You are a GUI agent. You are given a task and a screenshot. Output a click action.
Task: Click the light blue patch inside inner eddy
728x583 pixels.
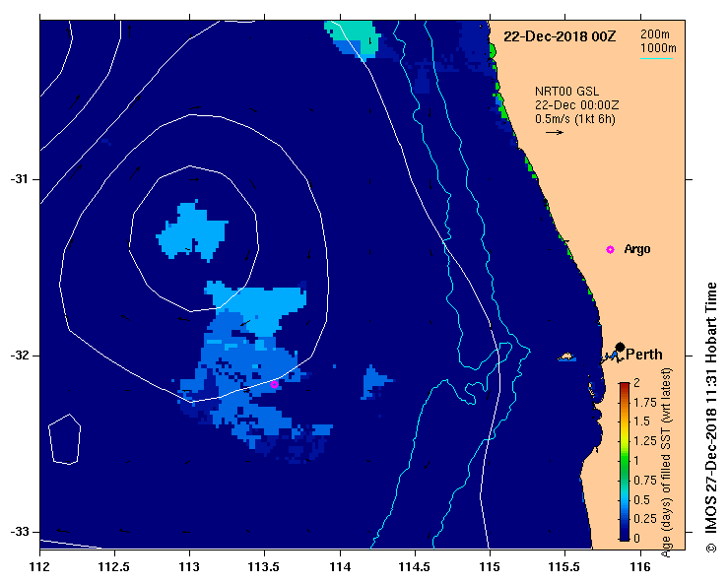pos(192,230)
